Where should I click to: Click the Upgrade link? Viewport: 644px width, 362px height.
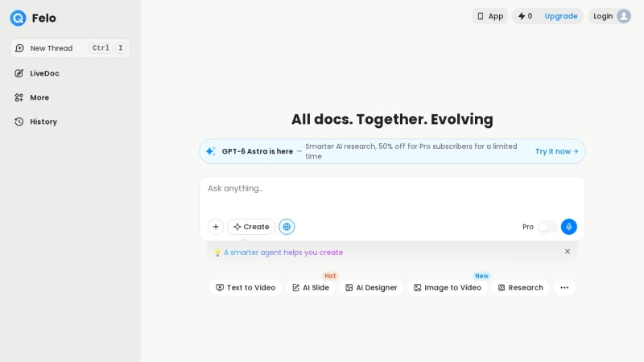(x=560, y=16)
